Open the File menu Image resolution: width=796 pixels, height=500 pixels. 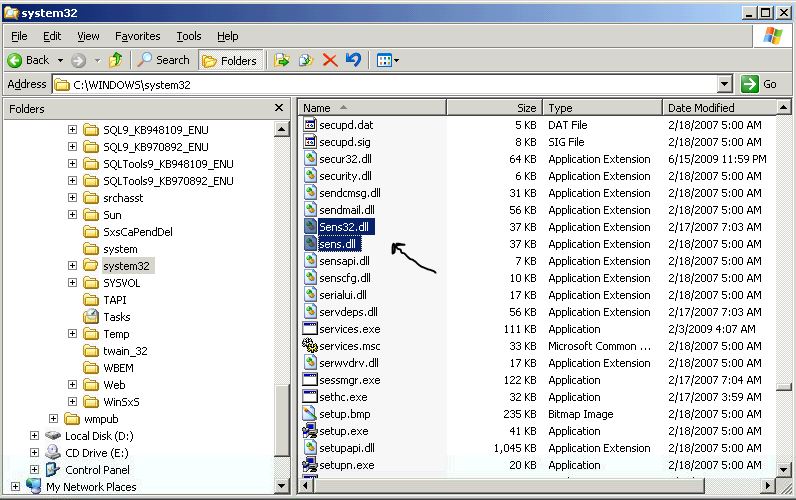(19, 37)
